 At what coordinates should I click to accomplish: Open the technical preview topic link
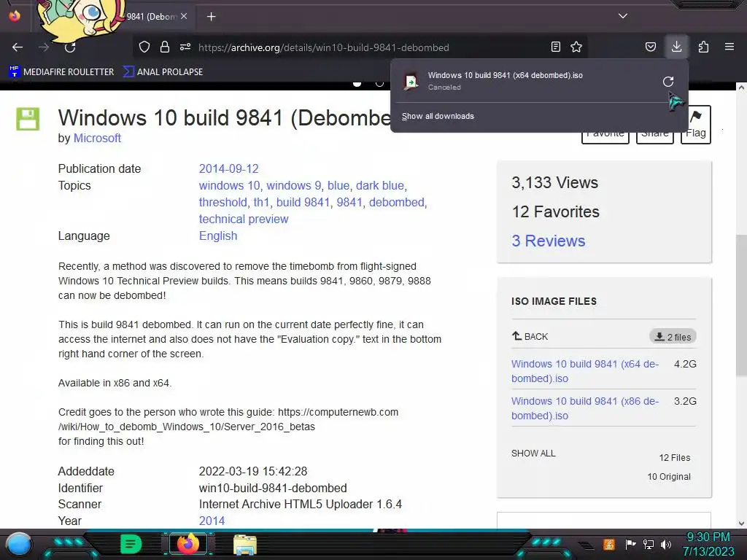(x=244, y=219)
